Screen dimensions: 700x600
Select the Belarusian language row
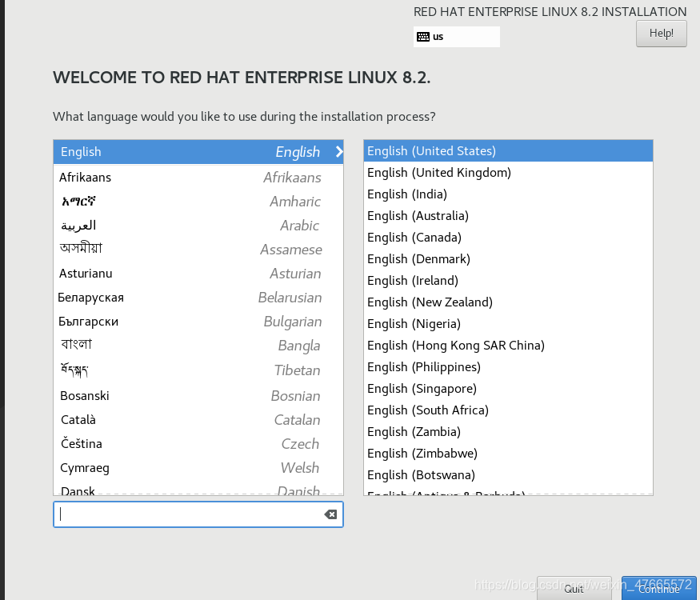(x=198, y=298)
